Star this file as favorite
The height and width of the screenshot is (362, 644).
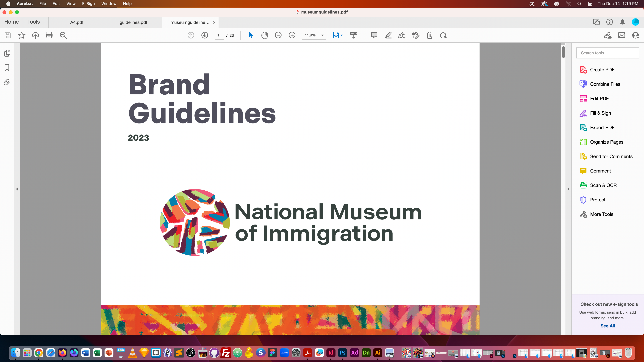(x=22, y=35)
